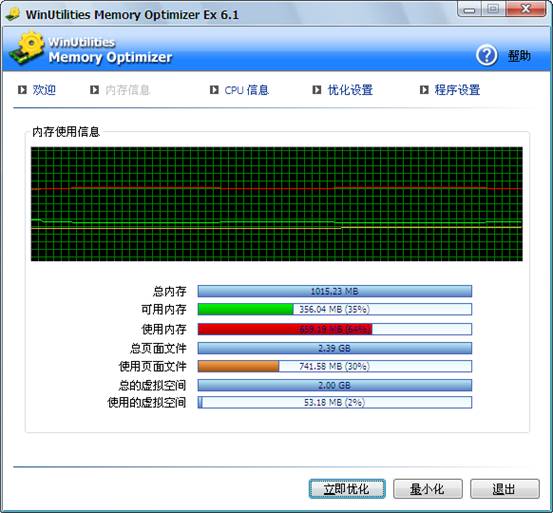Click the 内存使用信息 group label
The width and height of the screenshot is (553, 513).
pyautogui.click(x=66, y=132)
